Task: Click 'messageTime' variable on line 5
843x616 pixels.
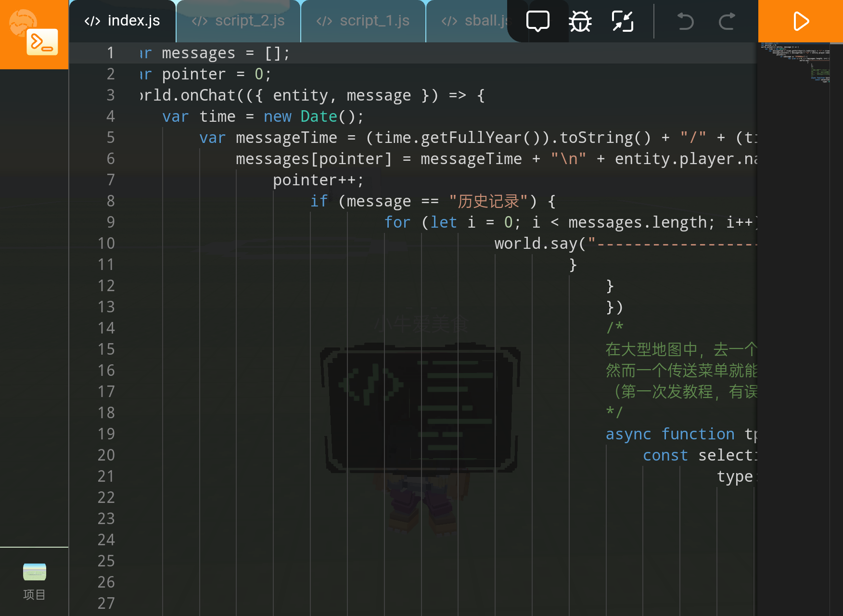Action: 286,138
